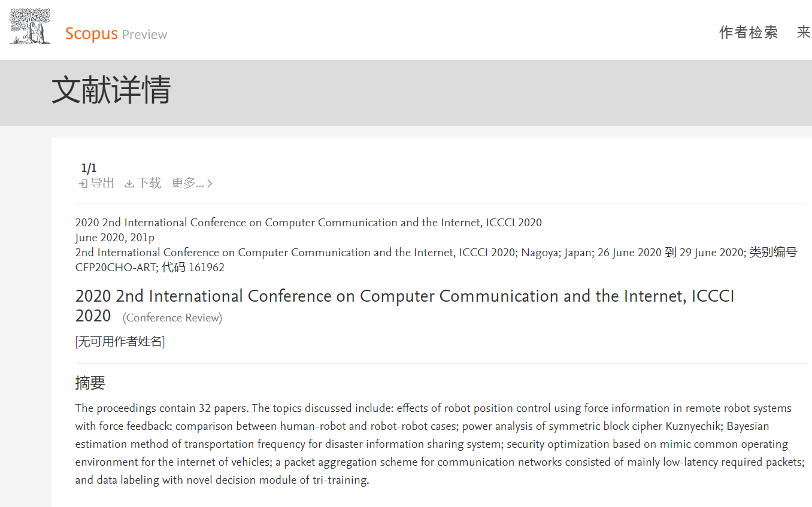Click the 1/1 result counter
Screen dimensions: 812x507
click(x=89, y=168)
